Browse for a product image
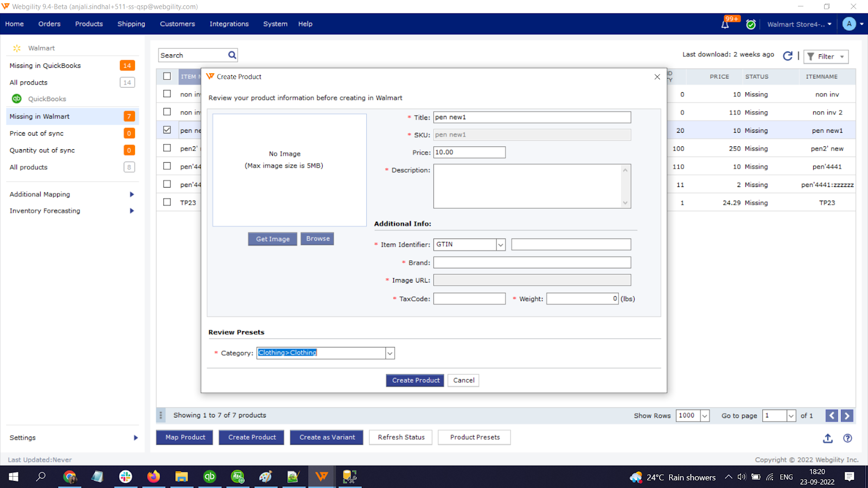 pyautogui.click(x=317, y=239)
